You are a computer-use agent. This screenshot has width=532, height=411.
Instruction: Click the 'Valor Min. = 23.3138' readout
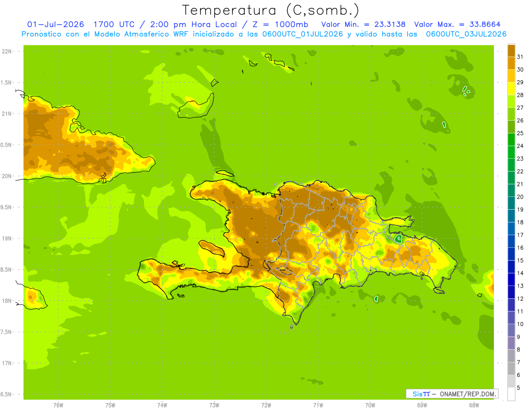[x=364, y=24]
